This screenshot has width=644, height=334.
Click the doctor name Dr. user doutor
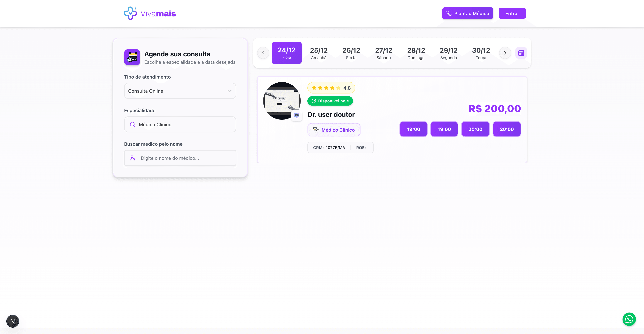[331, 114]
